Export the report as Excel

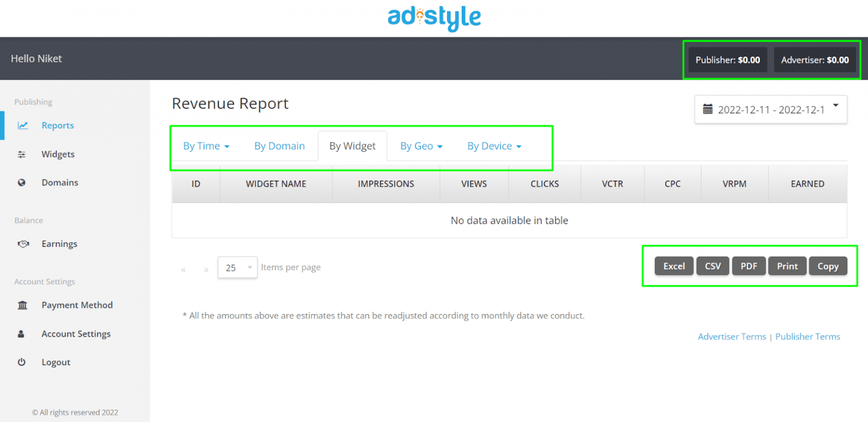[674, 266]
